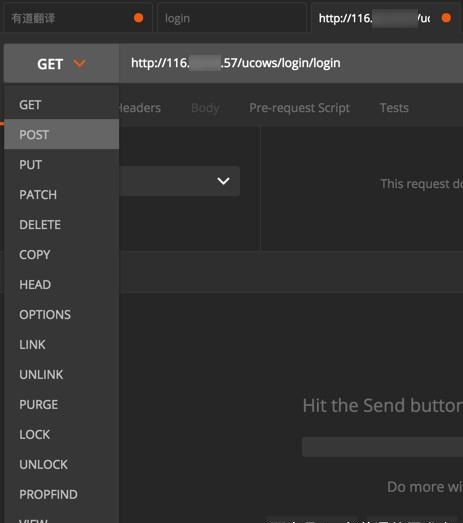Select PUT from the method list
Viewport: 463px width, 523px height.
pyautogui.click(x=61, y=164)
